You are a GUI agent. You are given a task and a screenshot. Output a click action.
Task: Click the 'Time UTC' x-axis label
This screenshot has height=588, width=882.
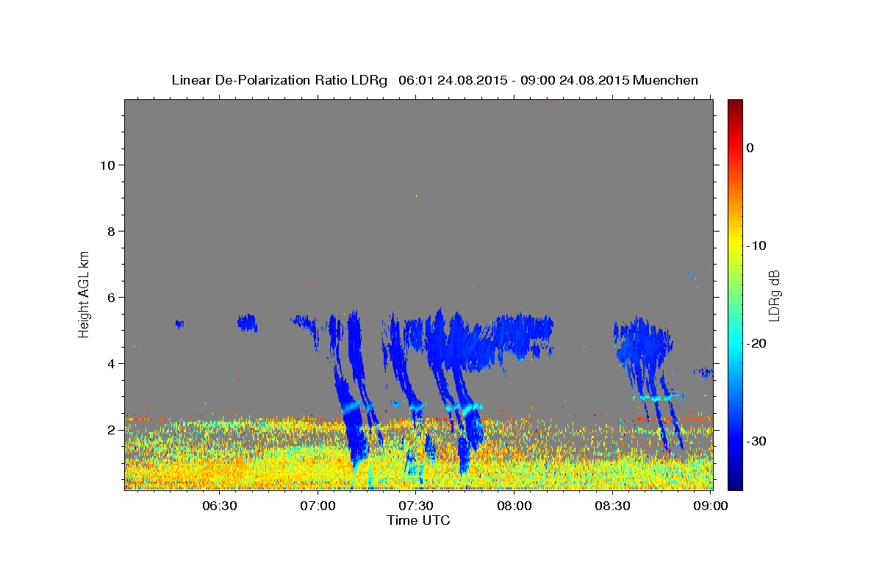418,520
